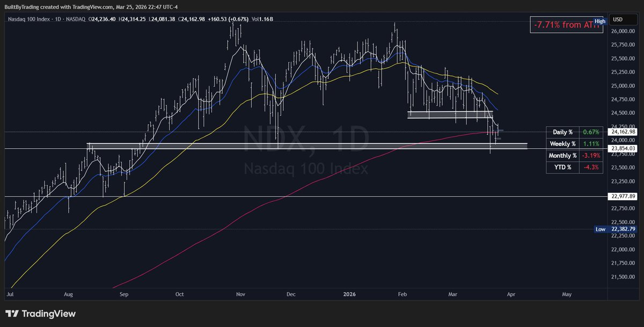Click the 23,500.00 price axis label

623,168
